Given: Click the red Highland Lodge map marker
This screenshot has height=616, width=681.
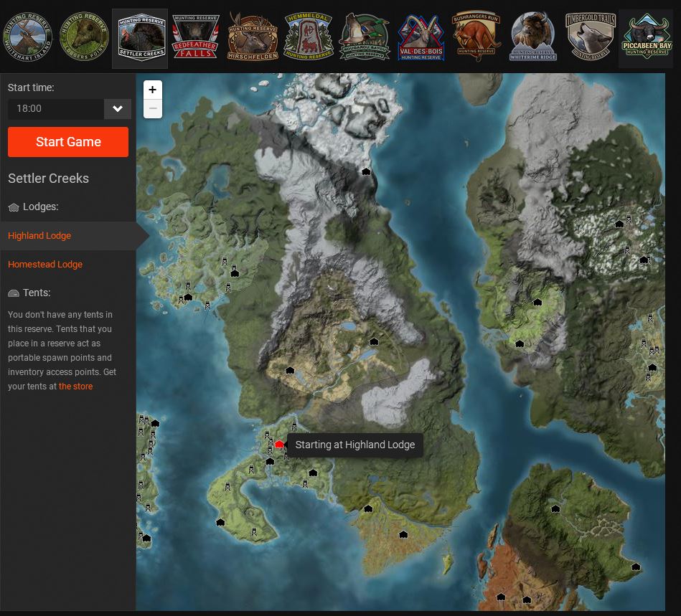Looking at the screenshot, I should point(279,445).
